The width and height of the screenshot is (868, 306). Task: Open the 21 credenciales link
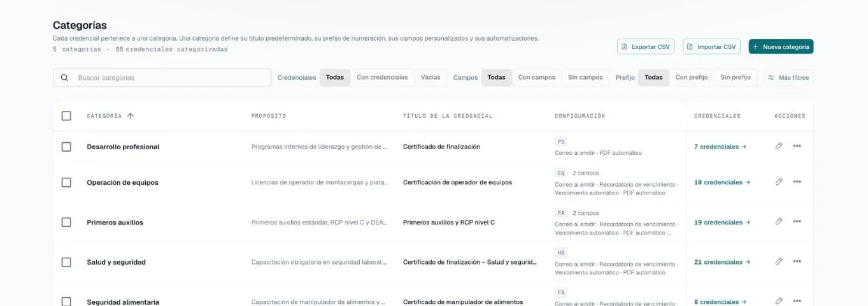722,262
